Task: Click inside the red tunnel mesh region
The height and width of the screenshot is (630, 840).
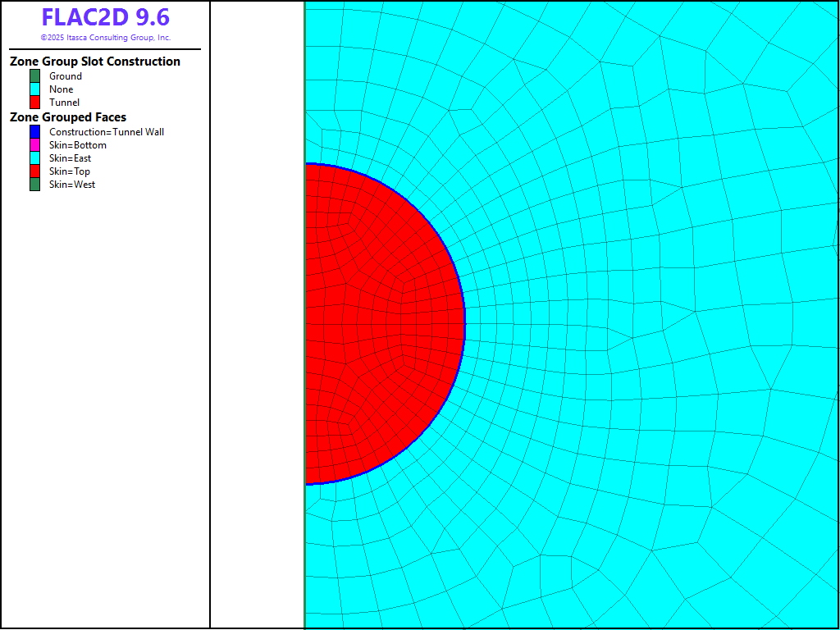Action: click(369, 328)
